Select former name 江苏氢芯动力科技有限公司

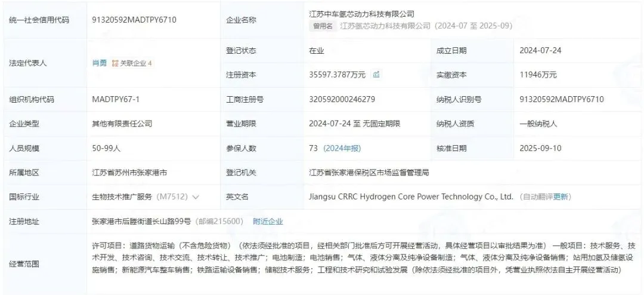tap(385, 26)
